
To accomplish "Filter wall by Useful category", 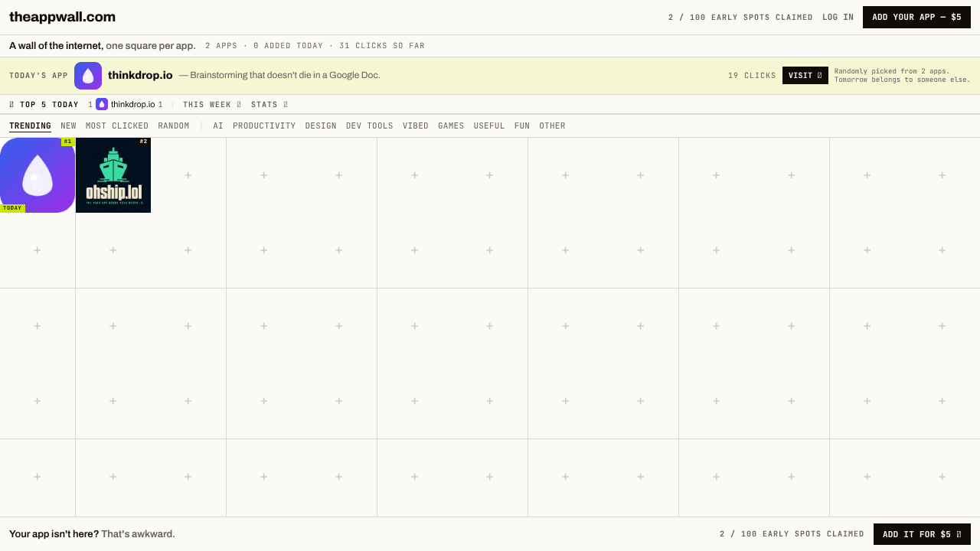I will (x=489, y=126).
